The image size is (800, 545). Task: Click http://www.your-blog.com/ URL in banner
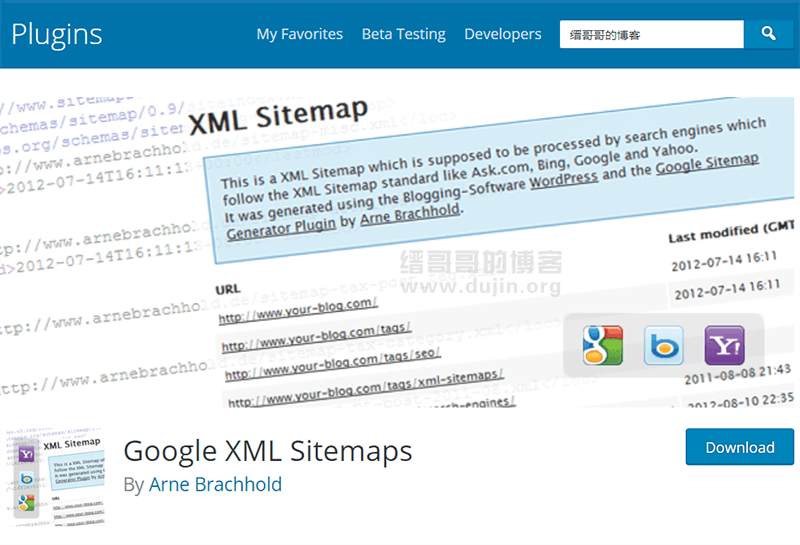298,310
